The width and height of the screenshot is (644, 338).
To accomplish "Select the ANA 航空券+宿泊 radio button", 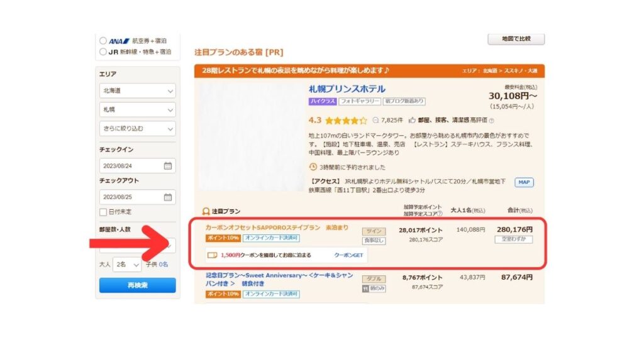I will 103,41.
